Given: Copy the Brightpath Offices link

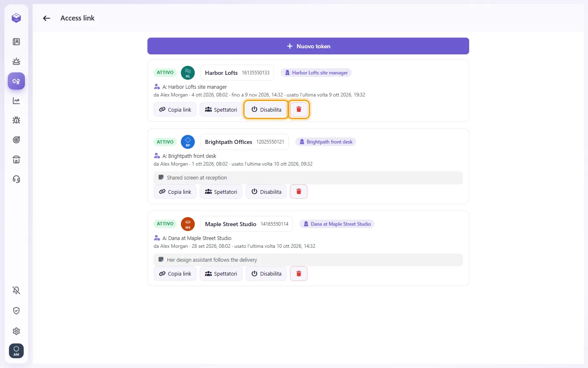Looking at the screenshot, I should 175,192.
